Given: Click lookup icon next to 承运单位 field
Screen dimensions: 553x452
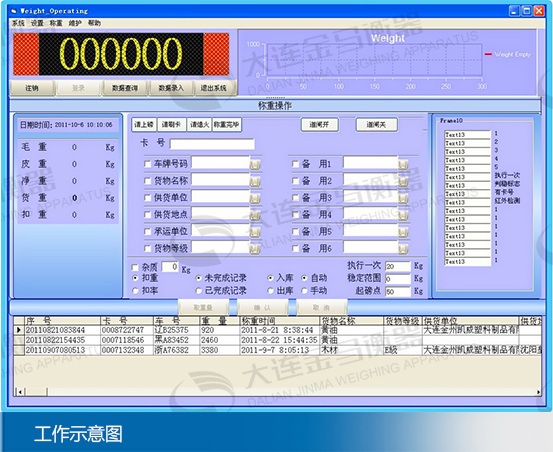Looking at the screenshot, I should pyautogui.click(x=255, y=232).
